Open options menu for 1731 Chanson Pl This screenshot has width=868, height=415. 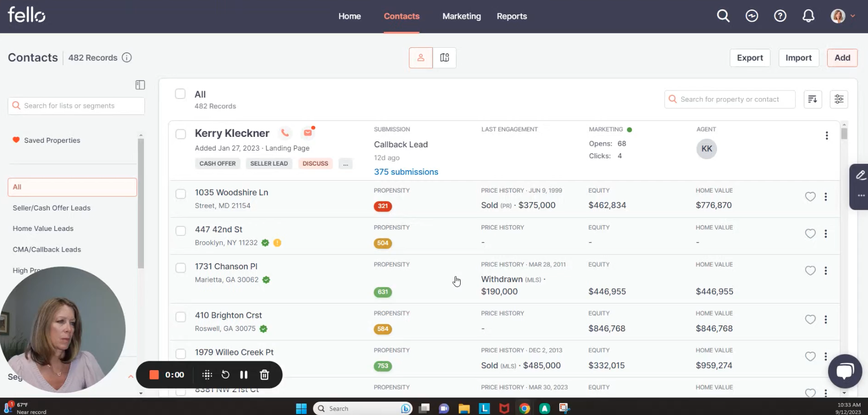826,271
